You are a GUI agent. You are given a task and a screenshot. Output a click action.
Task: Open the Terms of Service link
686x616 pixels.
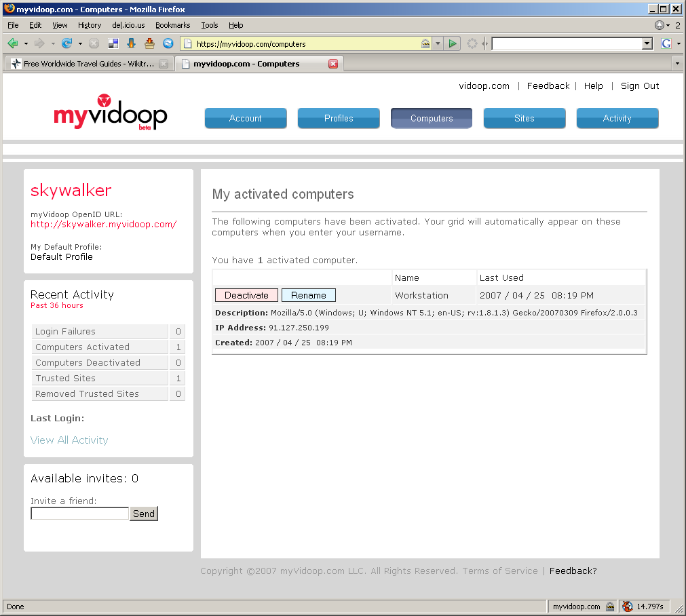tap(500, 571)
